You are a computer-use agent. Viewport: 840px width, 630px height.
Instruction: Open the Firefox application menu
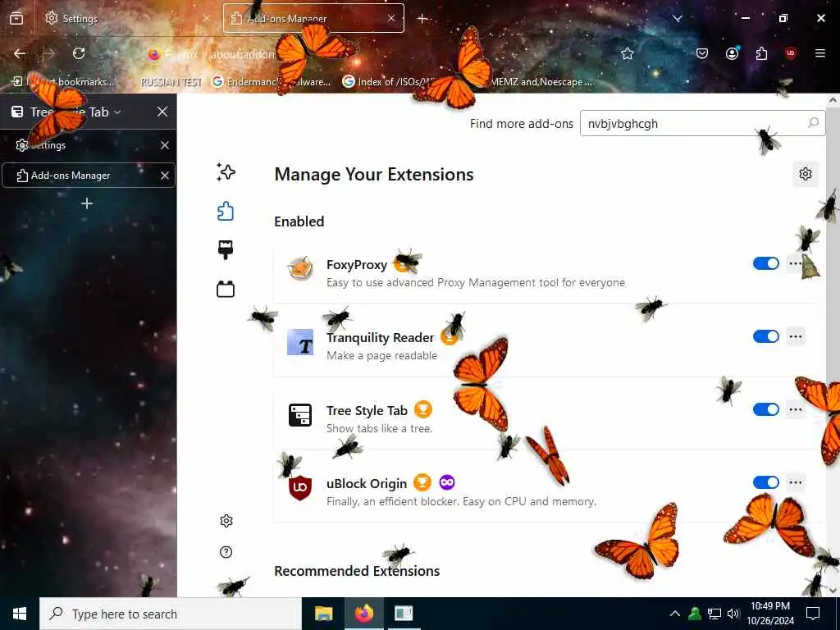pyautogui.click(x=819, y=53)
